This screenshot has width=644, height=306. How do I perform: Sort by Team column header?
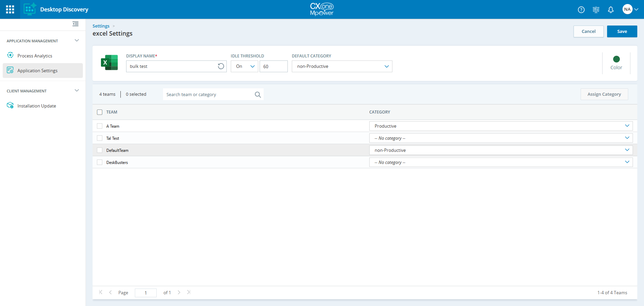coord(112,112)
